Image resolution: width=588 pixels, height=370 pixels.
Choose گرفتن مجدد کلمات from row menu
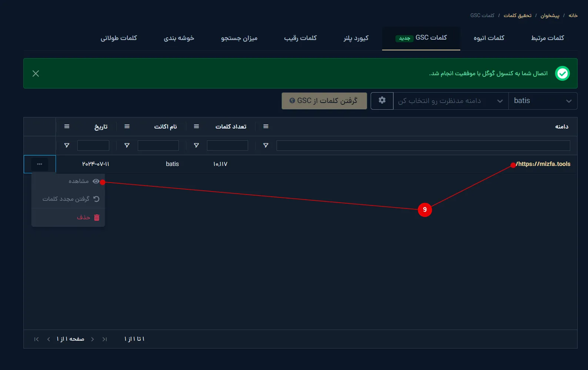point(68,199)
